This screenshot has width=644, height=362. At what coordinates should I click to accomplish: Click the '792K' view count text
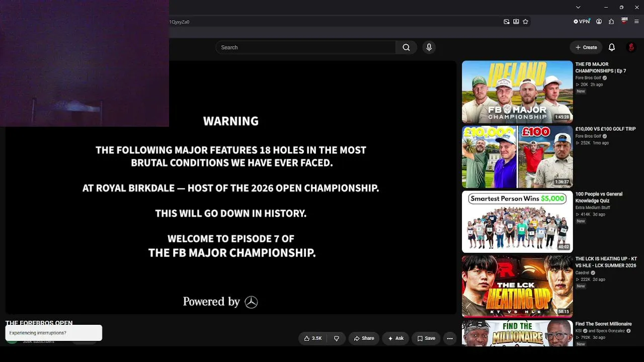pos(585,337)
